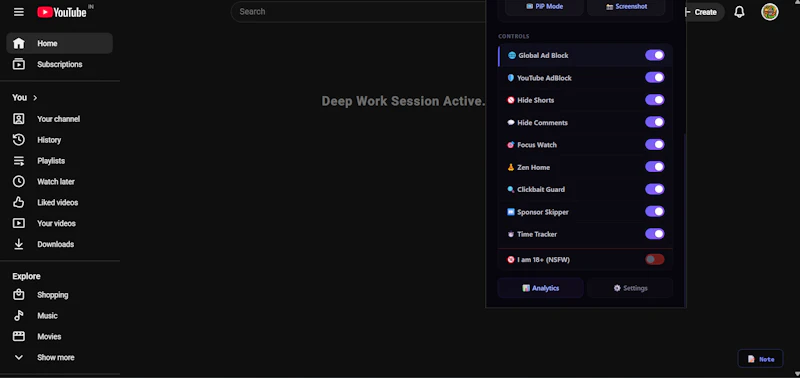Toggle the Sponsor Skipper switch
This screenshot has width=800, height=378.
click(655, 211)
